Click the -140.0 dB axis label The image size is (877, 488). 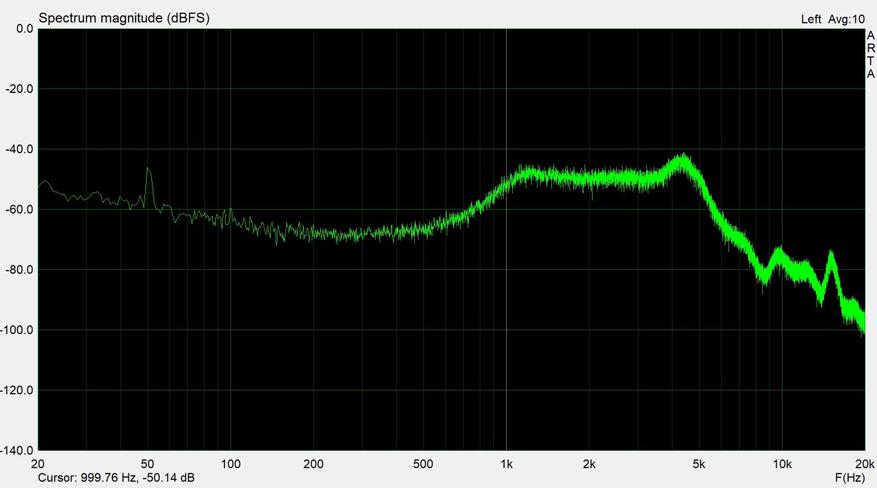[17, 450]
